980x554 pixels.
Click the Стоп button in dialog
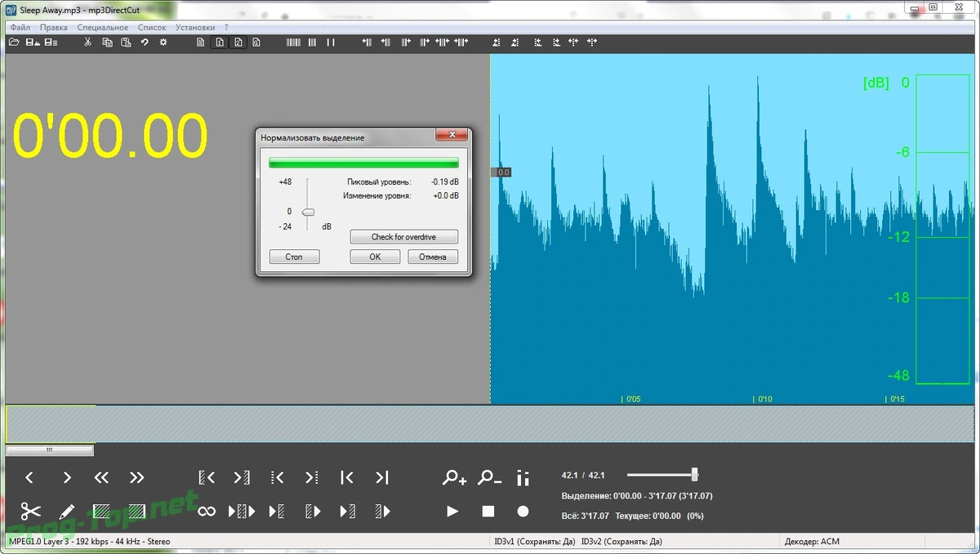click(294, 257)
